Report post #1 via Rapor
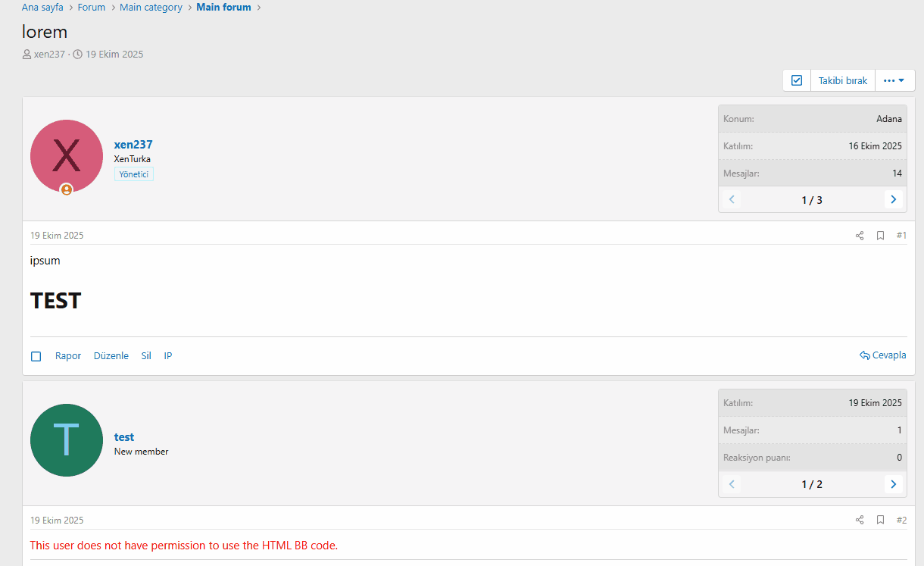Viewport: 924px width, 566px height. [67, 355]
